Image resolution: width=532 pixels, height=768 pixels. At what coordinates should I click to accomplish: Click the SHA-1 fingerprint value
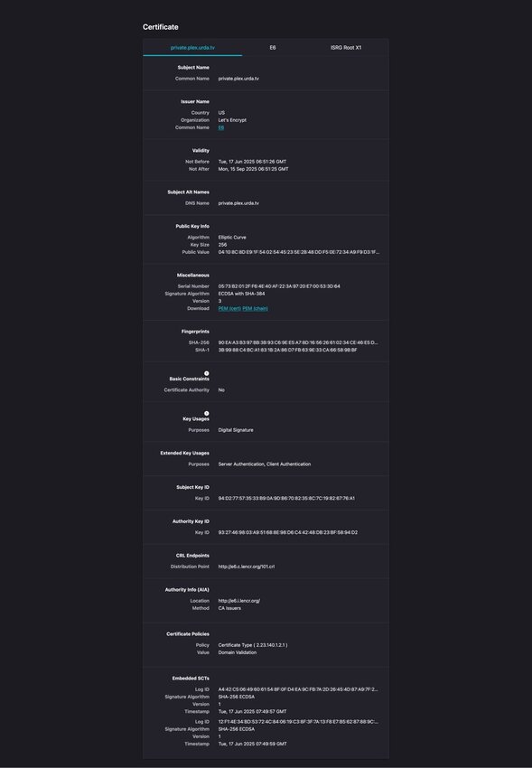click(288, 351)
